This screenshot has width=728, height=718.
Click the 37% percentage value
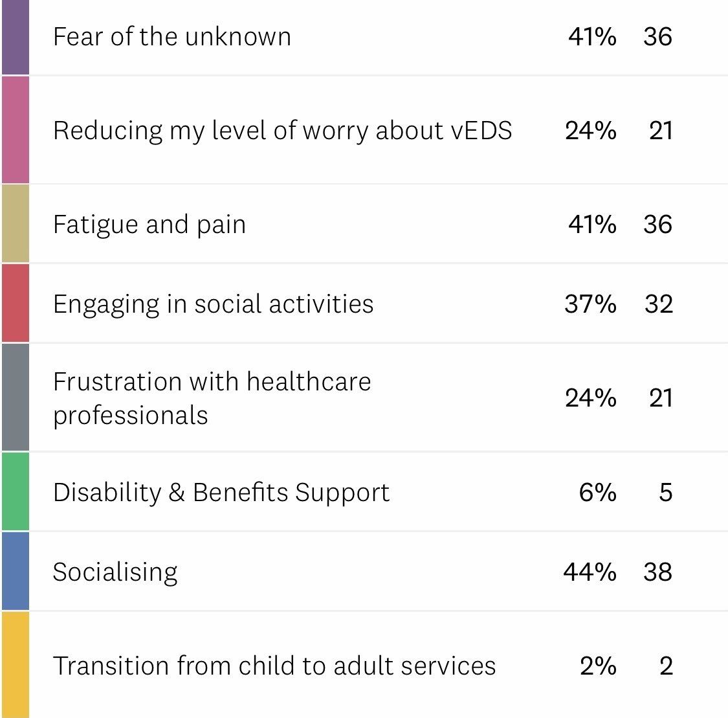point(590,304)
